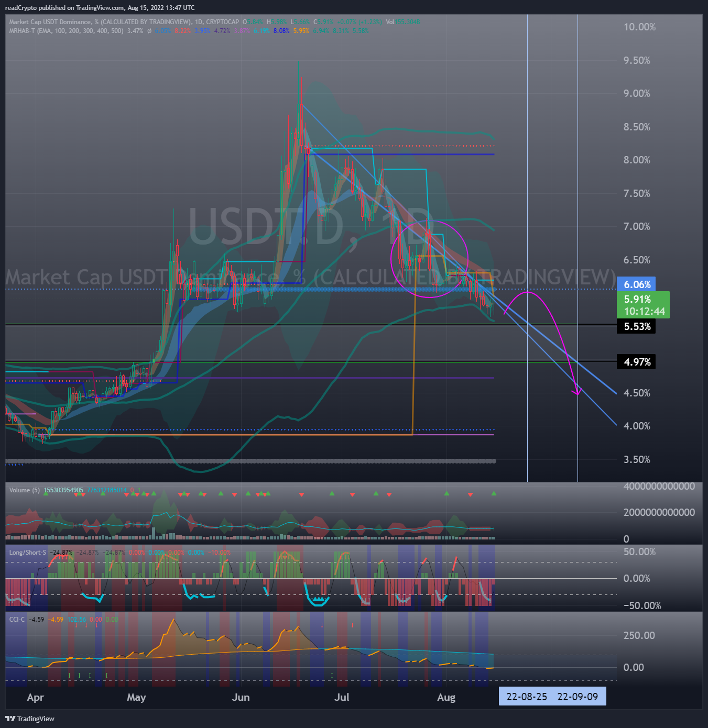Click the -10.00% Long/Short legend value
This screenshot has height=728, width=708.
click(x=220, y=553)
